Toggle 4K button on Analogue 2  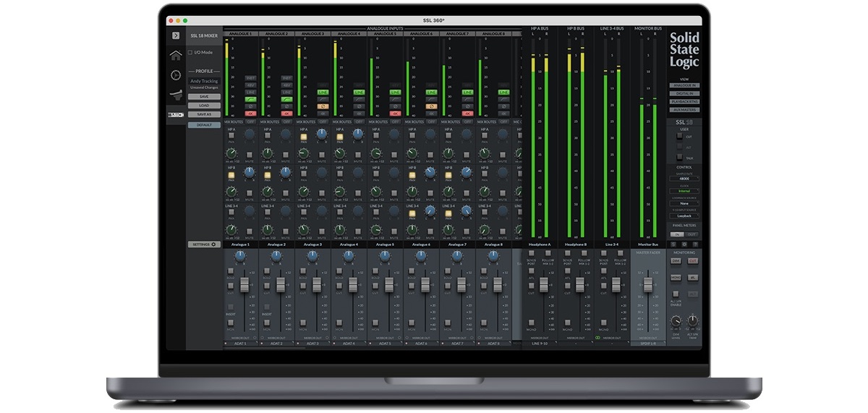[x=286, y=114]
